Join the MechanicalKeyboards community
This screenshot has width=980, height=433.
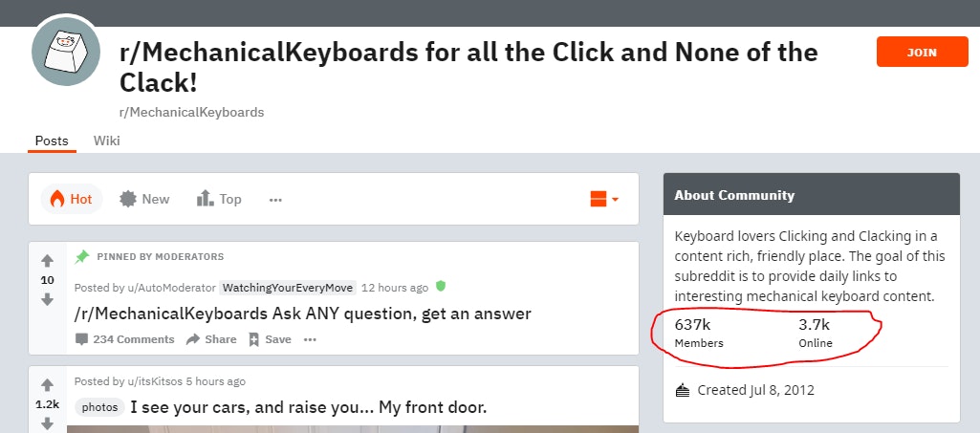(x=922, y=53)
